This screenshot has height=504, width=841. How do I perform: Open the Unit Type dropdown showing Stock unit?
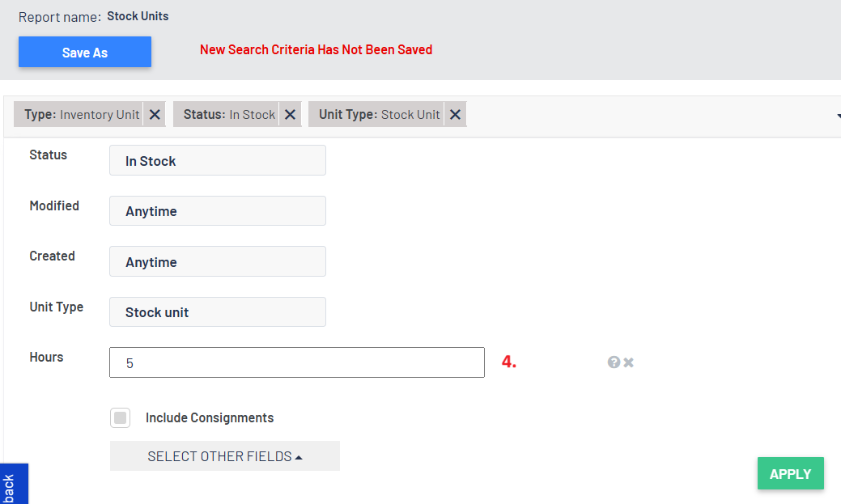pos(217,312)
